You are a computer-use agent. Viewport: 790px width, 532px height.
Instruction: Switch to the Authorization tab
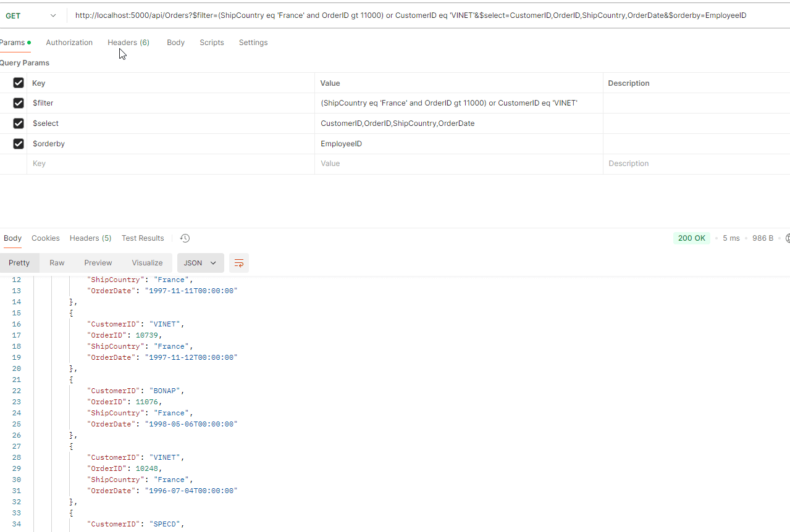(69, 43)
